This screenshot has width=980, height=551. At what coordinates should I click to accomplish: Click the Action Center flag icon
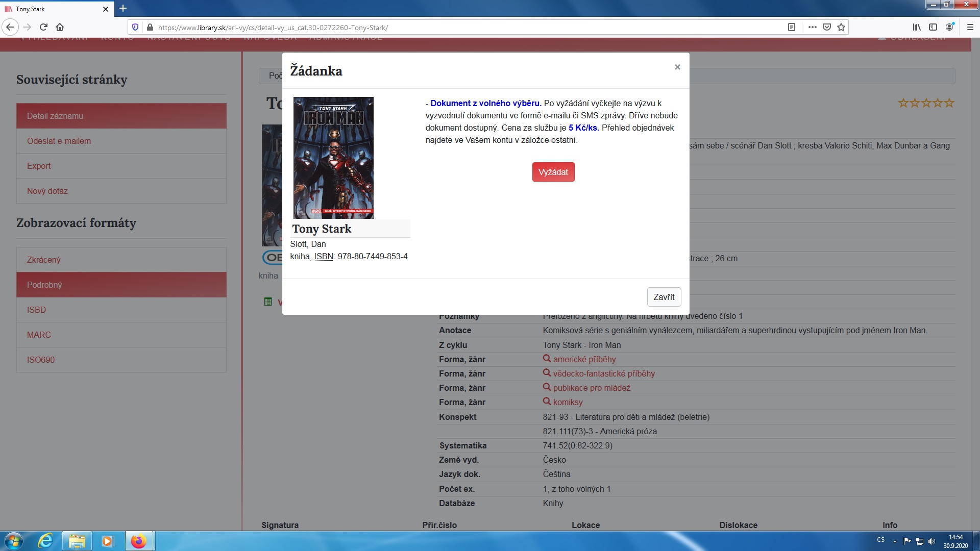coord(907,541)
